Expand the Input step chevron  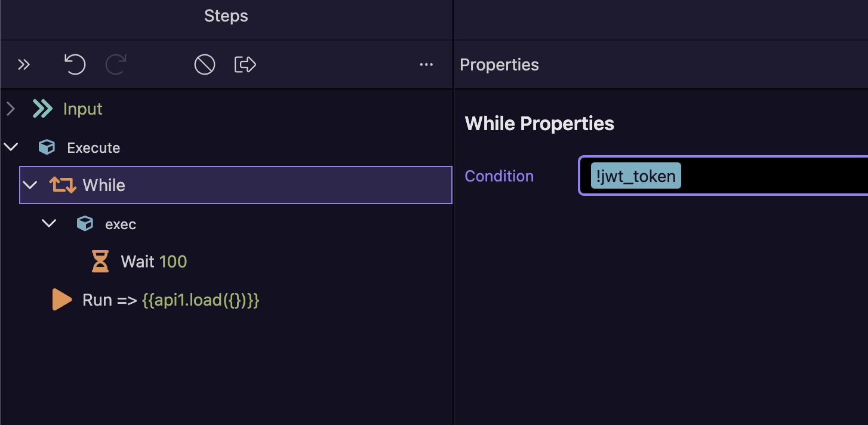click(10, 109)
